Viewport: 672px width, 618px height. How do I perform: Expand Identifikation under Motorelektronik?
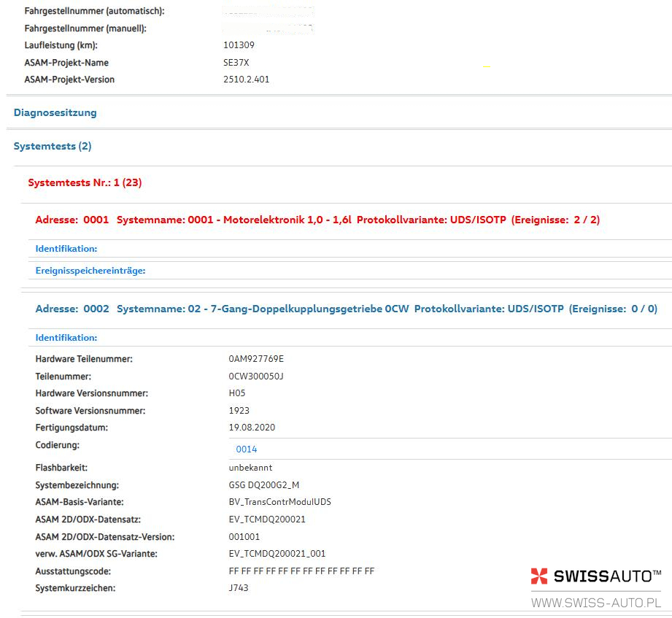coord(66,249)
